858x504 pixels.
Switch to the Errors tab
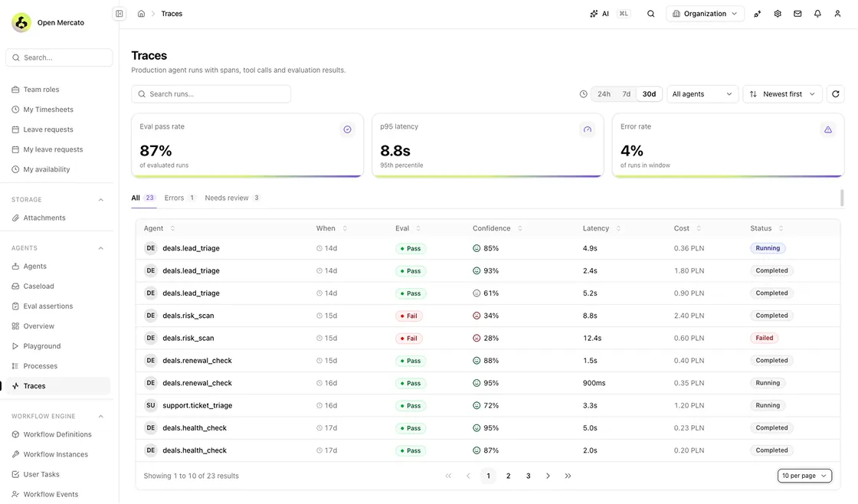(179, 198)
